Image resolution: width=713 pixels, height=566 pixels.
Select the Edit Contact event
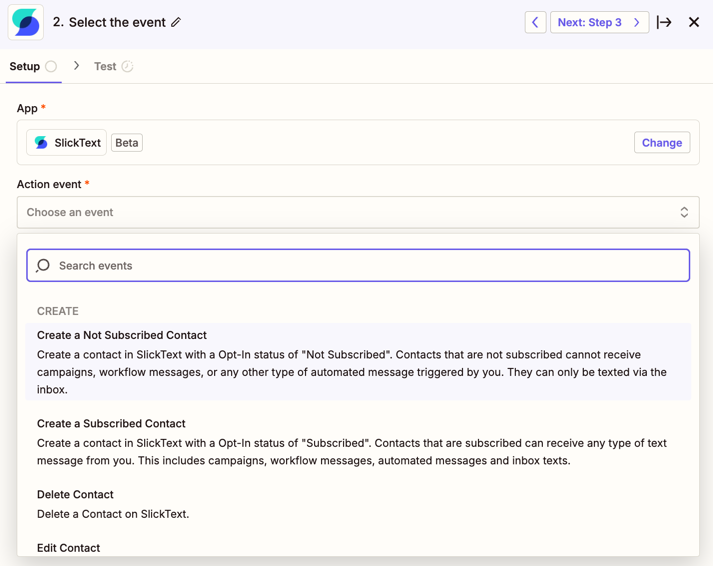tap(358, 547)
